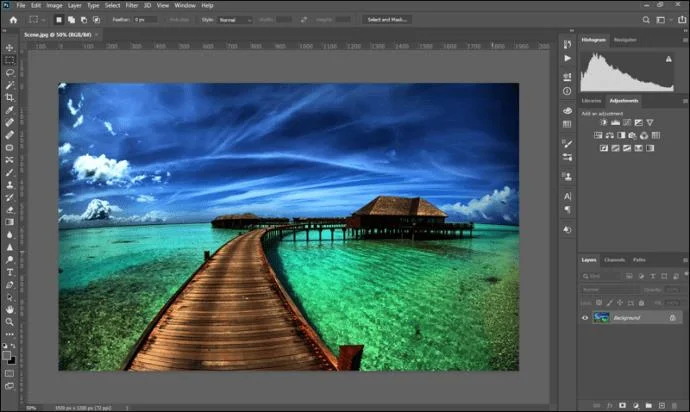
Task: Click the histogram cached data warning triangle
Action: click(x=669, y=59)
